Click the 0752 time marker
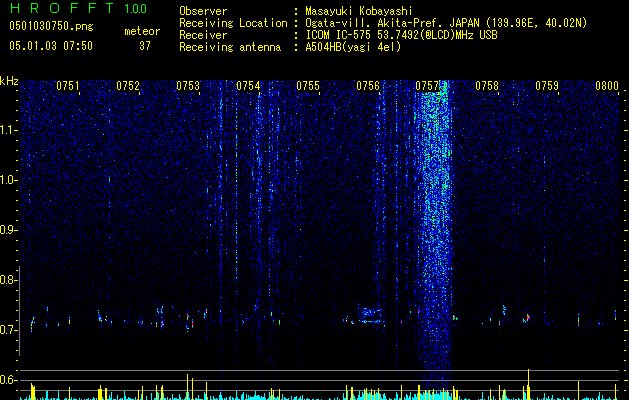The width and height of the screenshot is (629, 400). (x=128, y=86)
